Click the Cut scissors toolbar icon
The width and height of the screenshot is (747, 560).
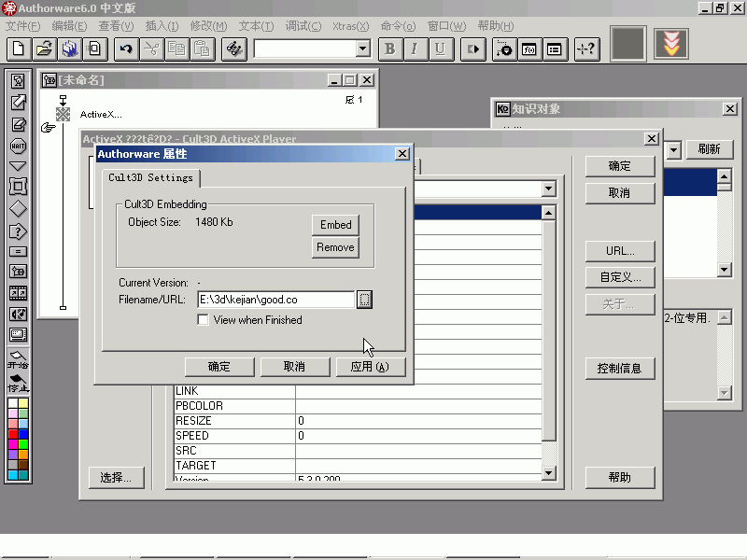coord(152,49)
